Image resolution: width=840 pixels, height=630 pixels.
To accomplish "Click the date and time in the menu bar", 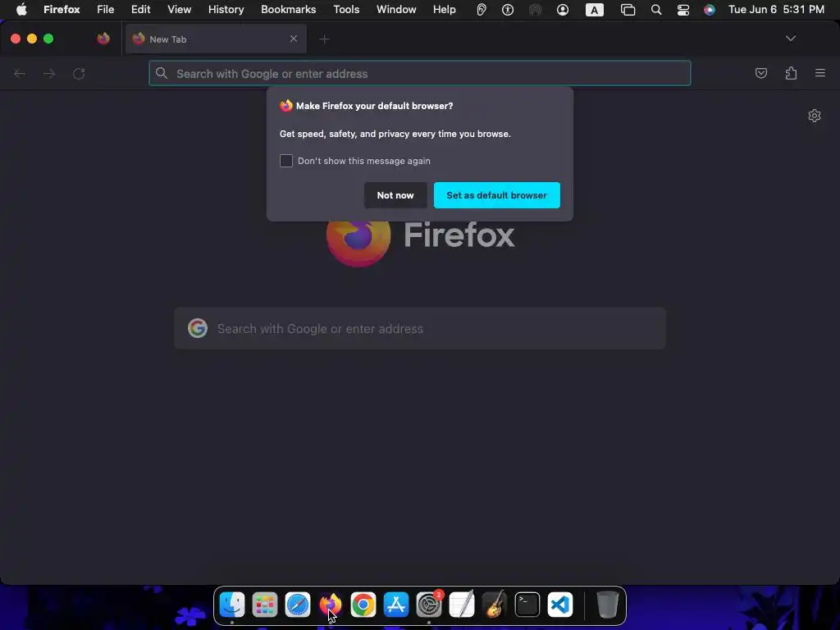I will pos(776,9).
